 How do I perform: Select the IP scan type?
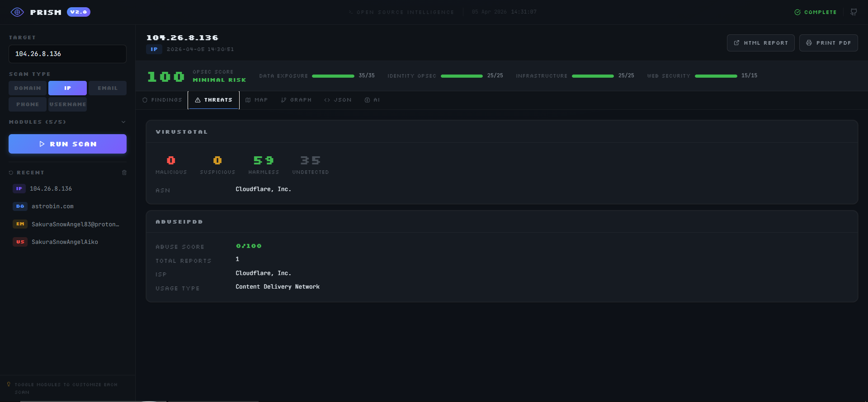click(67, 88)
